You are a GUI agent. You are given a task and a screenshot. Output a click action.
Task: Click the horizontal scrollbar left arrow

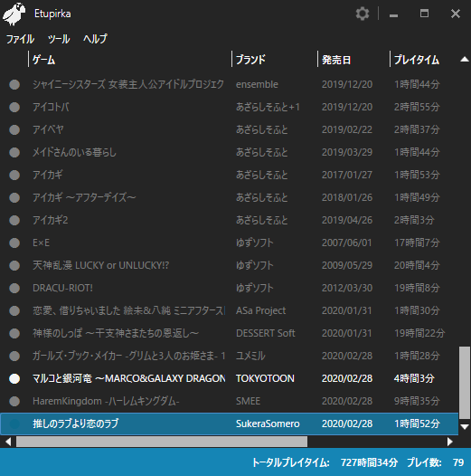click(x=8, y=442)
